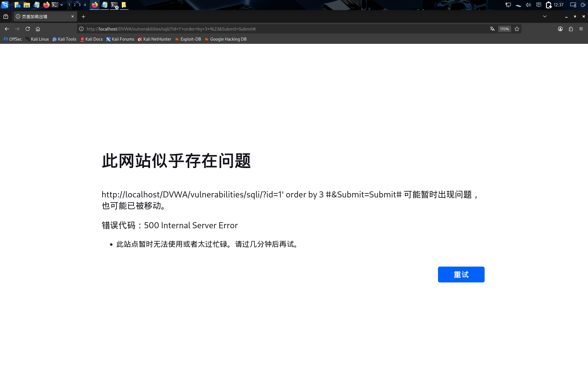Click the 170% zoom level indicator
This screenshot has width=588, height=379.
click(504, 29)
